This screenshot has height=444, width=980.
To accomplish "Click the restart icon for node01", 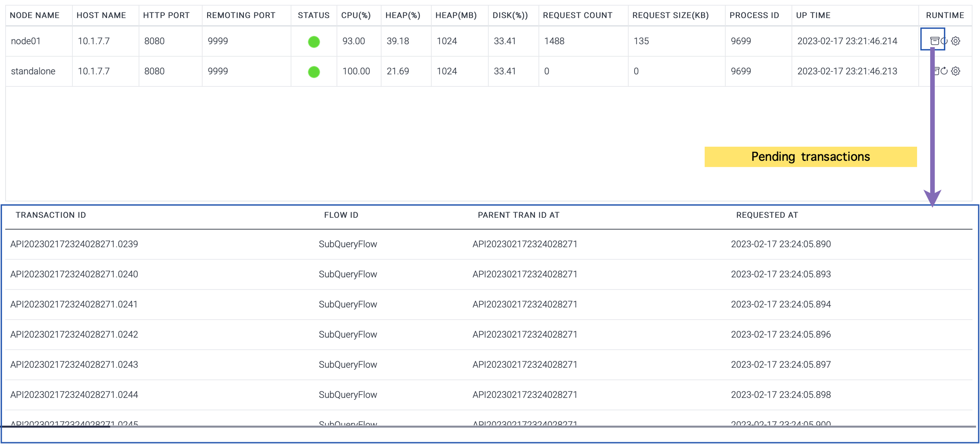I will tap(945, 41).
